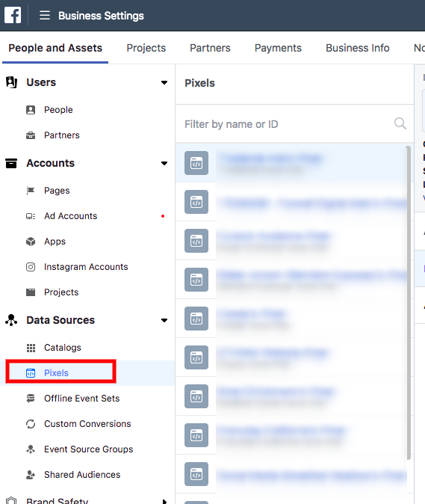Open Event Source Groups
Screen dimensions: 425x504
point(89,449)
